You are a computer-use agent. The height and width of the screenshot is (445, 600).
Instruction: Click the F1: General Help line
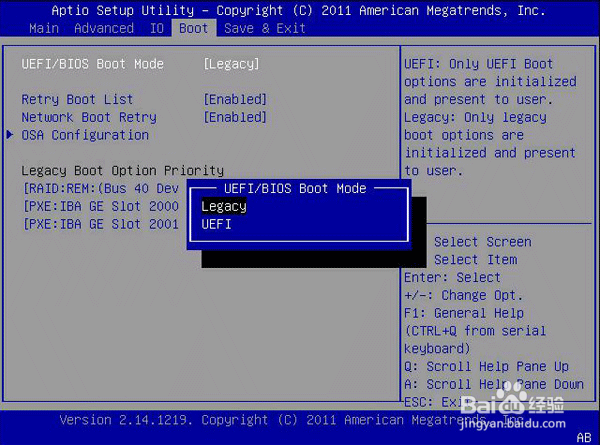point(464,313)
